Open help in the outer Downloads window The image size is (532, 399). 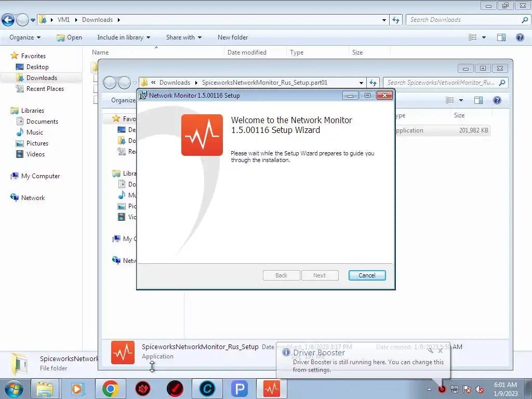[x=520, y=37]
